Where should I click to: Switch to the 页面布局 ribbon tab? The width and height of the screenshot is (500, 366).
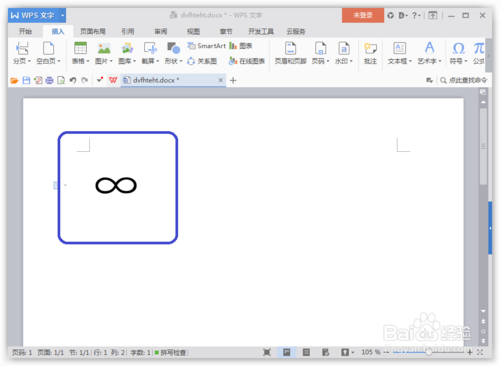93,32
